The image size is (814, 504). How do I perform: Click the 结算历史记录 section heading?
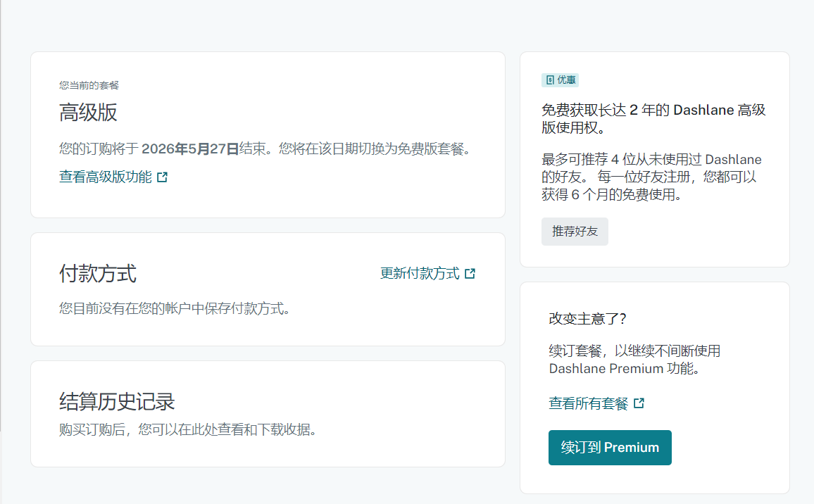(117, 402)
